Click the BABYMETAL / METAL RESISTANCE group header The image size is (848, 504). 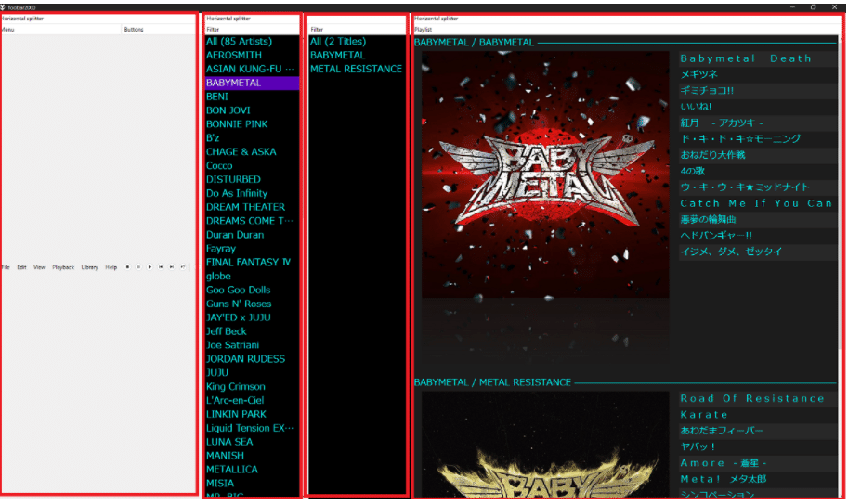[x=625, y=382]
